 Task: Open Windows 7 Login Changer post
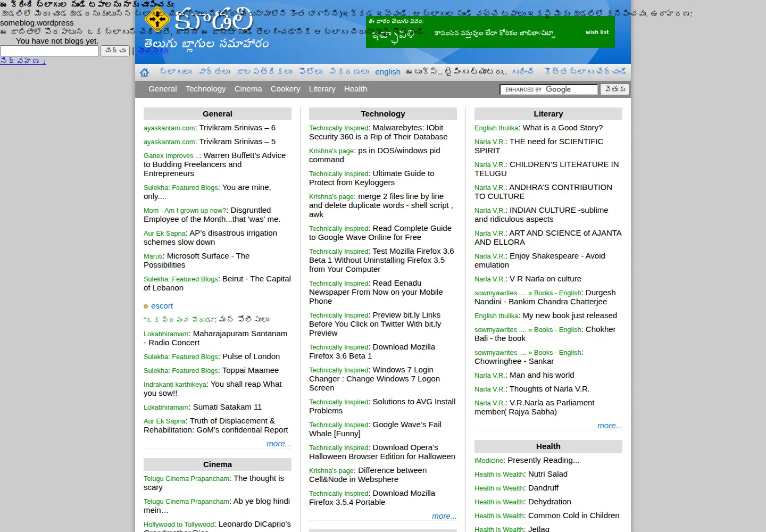374,379
